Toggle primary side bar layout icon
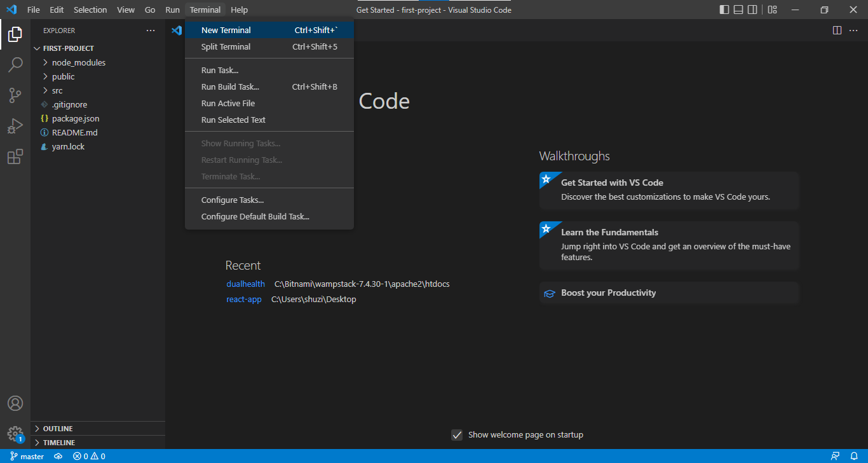The image size is (868, 463). click(x=724, y=10)
